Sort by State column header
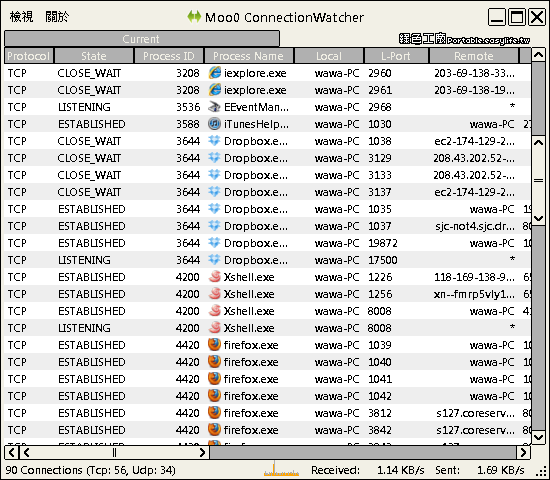Viewport: 550px width, 480px height. point(94,56)
